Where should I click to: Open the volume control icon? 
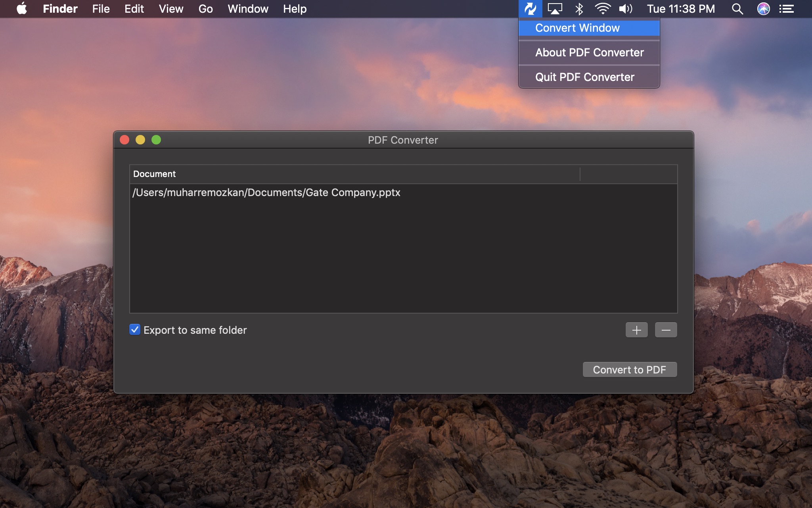coord(626,9)
